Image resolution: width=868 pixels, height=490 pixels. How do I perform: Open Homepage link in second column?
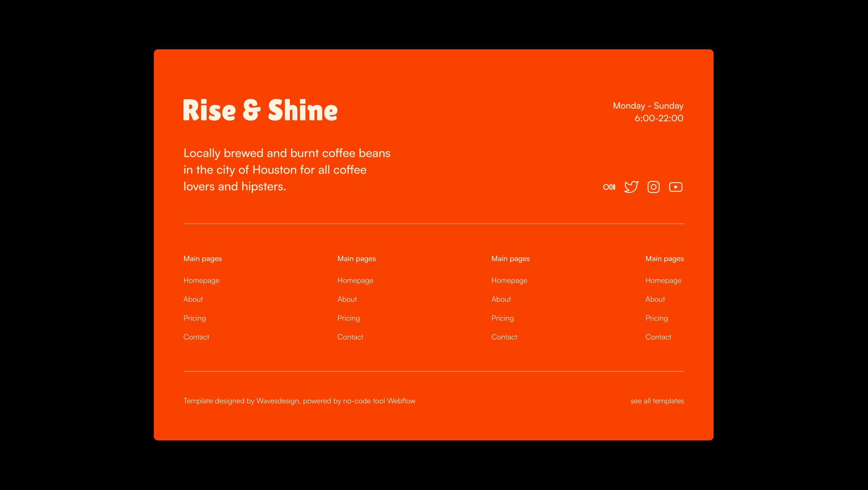click(355, 281)
